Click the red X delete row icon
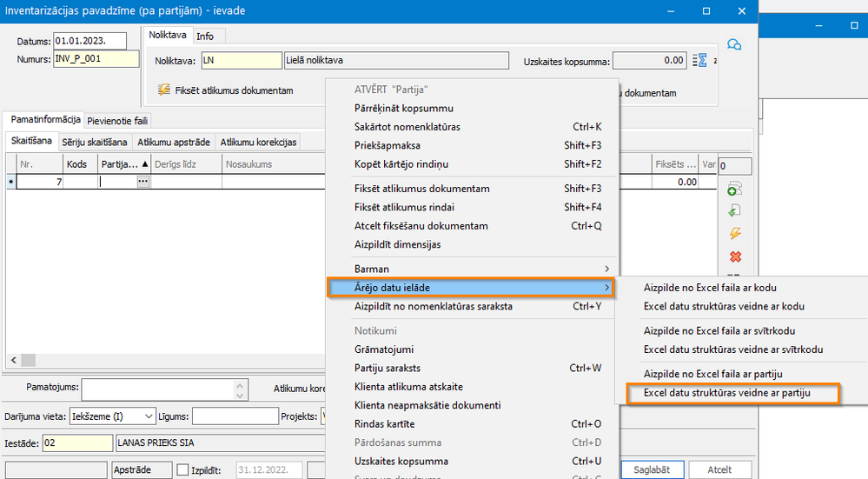The height and width of the screenshot is (479, 868). pos(735,256)
